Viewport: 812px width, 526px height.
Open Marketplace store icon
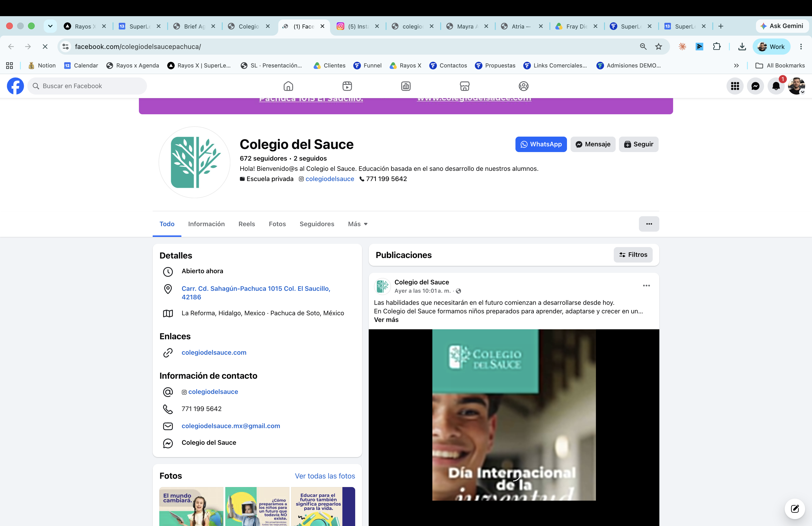tap(465, 86)
